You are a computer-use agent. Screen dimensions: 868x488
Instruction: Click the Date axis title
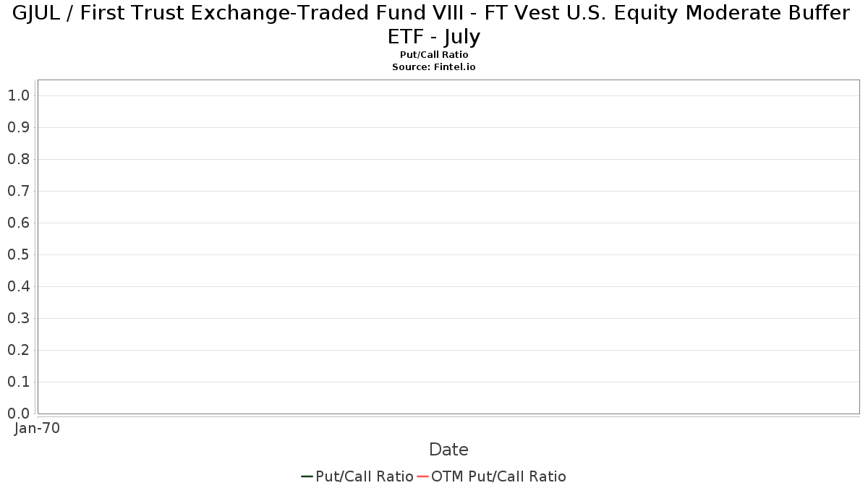(x=448, y=450)
